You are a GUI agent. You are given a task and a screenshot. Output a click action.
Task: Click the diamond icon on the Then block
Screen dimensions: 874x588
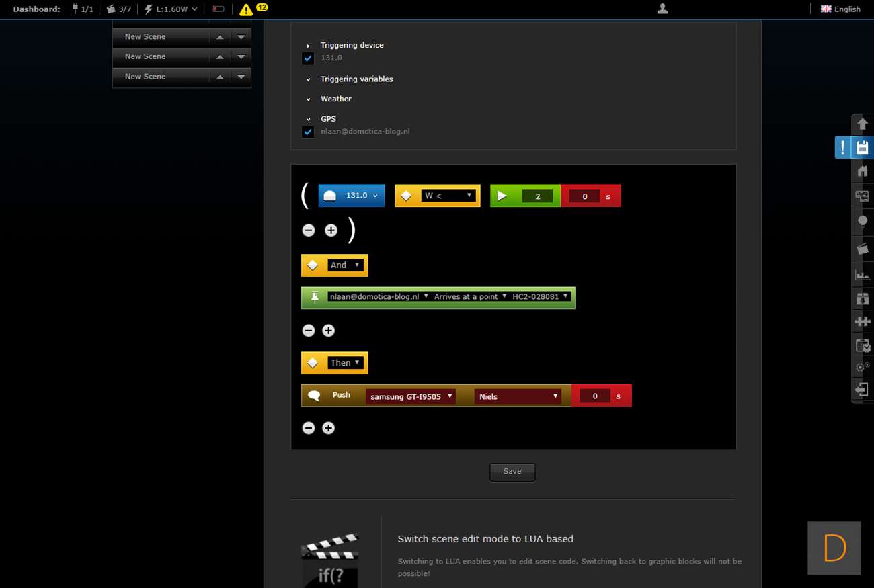(x=313, y=363)
